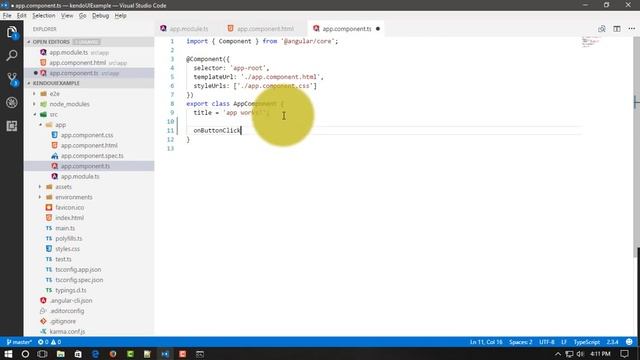The width and height of the screenshot is (640, 360).
Task: Open the Windows Start menu
Action: 8,354
